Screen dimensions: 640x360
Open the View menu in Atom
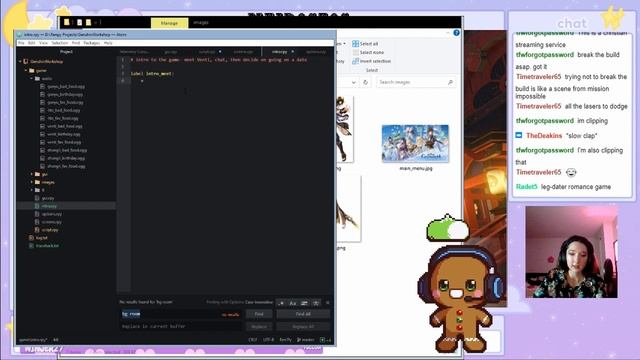tap(43, 43)
